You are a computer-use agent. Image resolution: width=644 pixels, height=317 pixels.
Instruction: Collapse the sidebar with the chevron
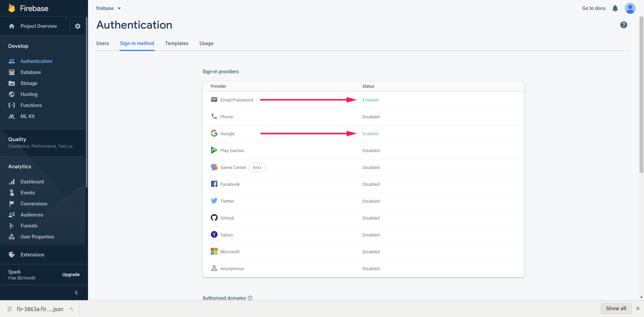[x=76, y=293]
